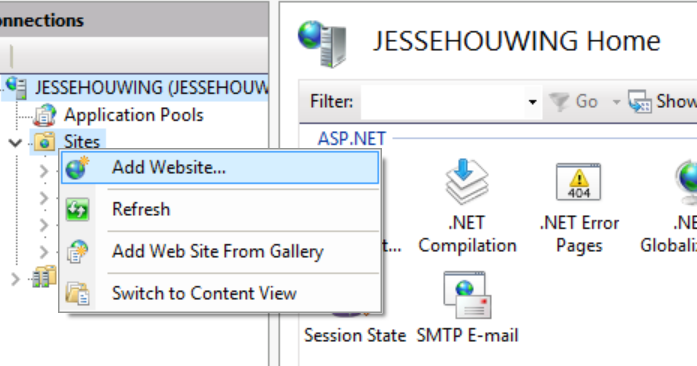Viewport: 697px width, 366px height.
Task: Open the Filter dropdown arrow
Action: pyautogui.click(x=533, y=102)
